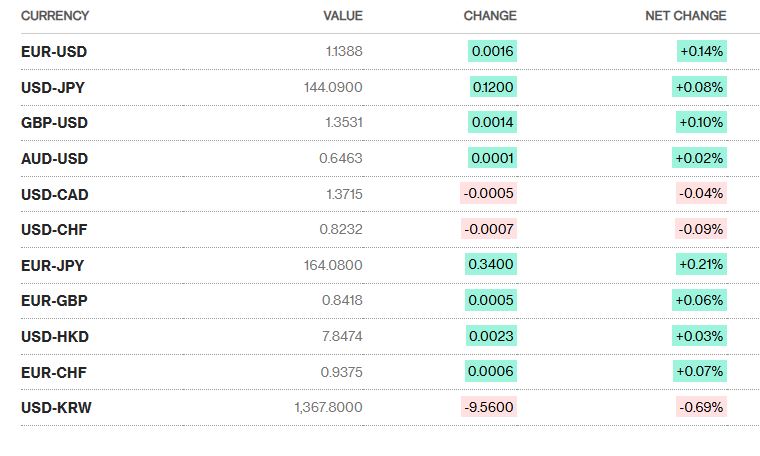Viewport: 760px width, 456px height.
Task: Click the CHANGE column header
Action: pyautogui.click(x=490, y=16)
